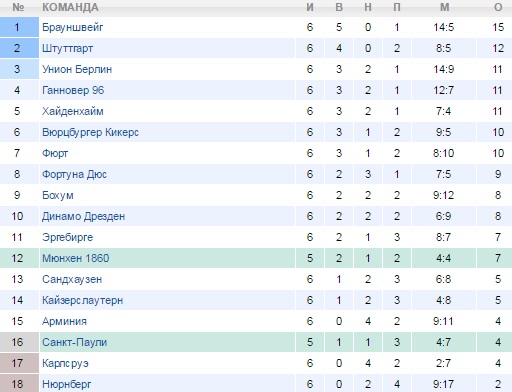Select the Кайзерслаутерн team
Image resolution: width=512 pixels, height=392 pixels.
pos(82,300)
